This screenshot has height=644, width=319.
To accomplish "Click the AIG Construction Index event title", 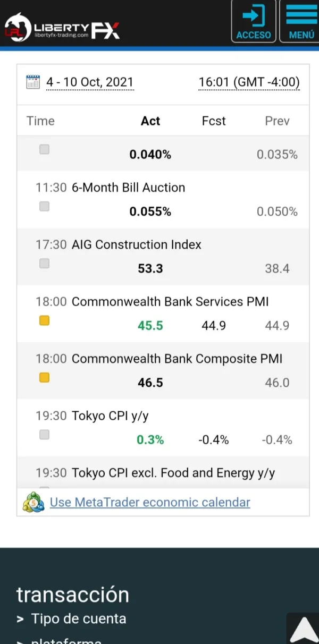I will tap(137, 244).
